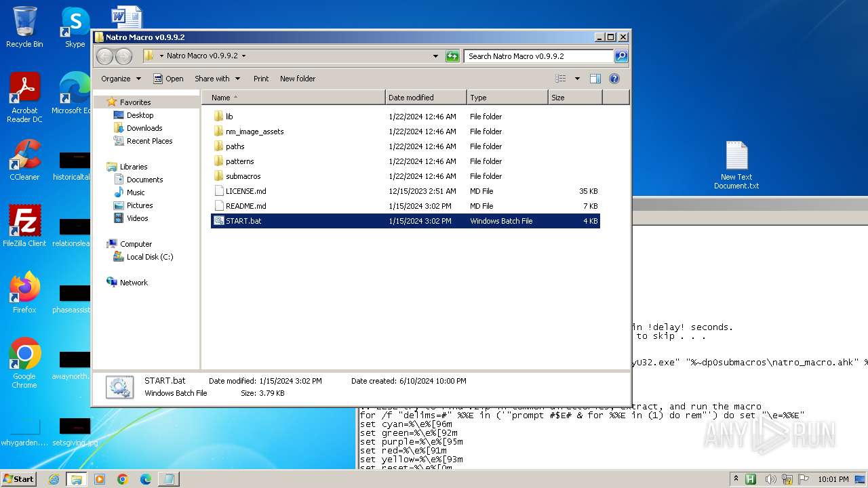Sort files by Date modified column
The height and width of the screenshot is (488, 868).
pos(426,98)
